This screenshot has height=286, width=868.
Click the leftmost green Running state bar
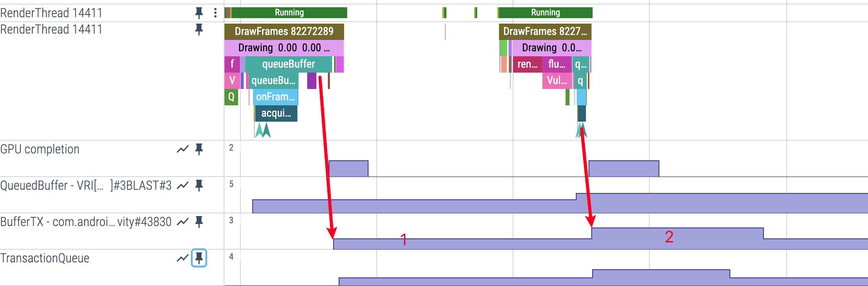289,13
